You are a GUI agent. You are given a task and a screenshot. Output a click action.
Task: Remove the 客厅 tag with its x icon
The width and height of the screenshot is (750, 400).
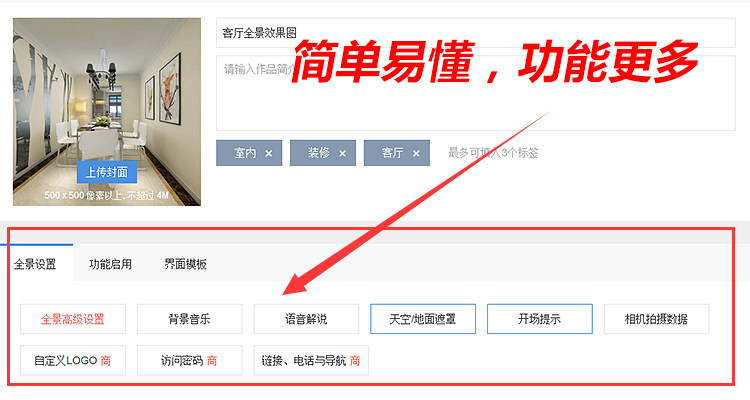(416, 154)
